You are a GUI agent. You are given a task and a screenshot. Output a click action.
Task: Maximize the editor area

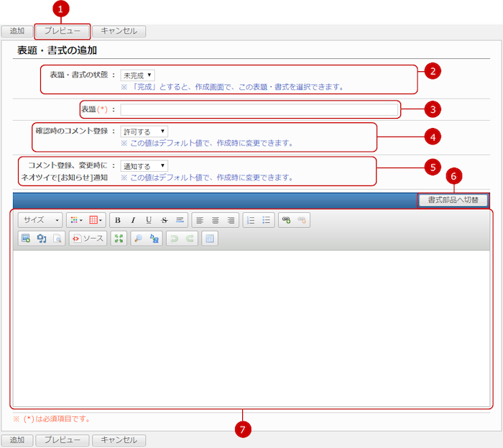pos(119,239)
